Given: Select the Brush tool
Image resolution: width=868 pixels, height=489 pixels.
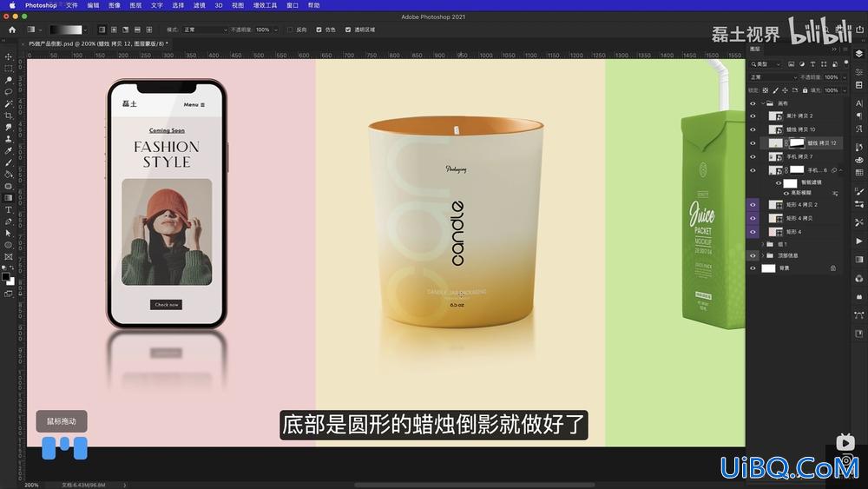Looking at the screenshot, I should pyautogui.click(x=9, y=162).
